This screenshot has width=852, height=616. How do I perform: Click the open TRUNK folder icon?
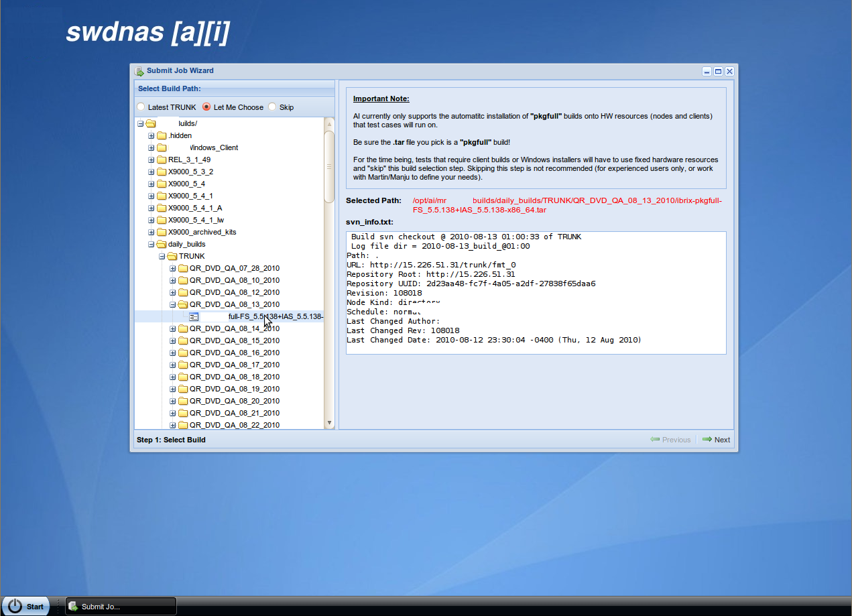tap(172, 256)
